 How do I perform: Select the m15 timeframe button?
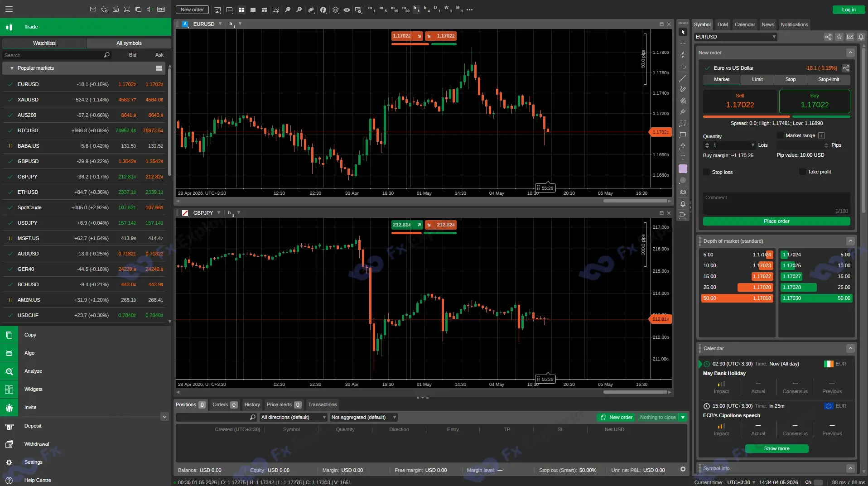coord(394,9)
